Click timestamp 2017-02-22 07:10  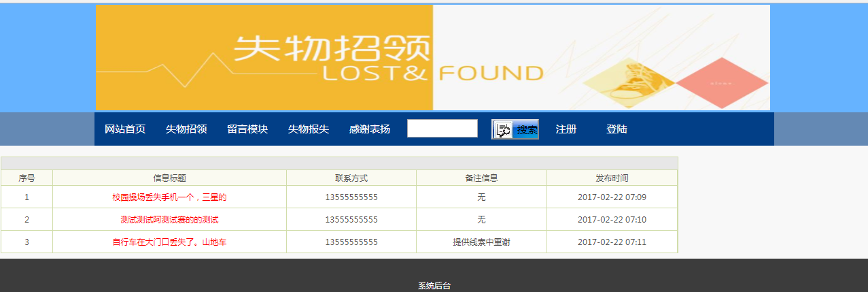[x=612, y=220]
